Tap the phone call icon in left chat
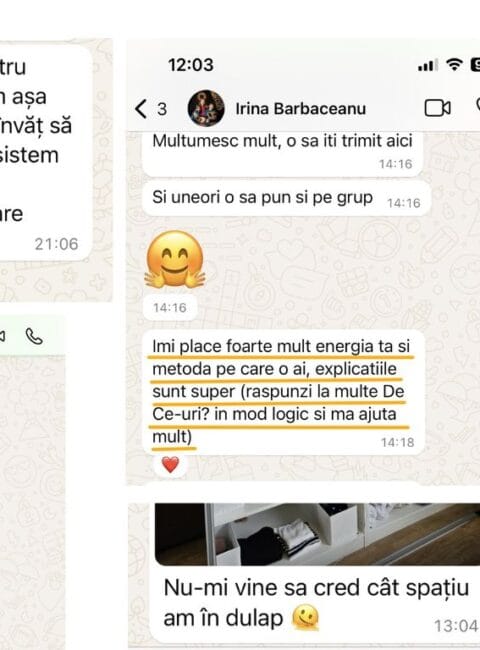The height and width of the screenshot is (650, 480). point(34,336)
